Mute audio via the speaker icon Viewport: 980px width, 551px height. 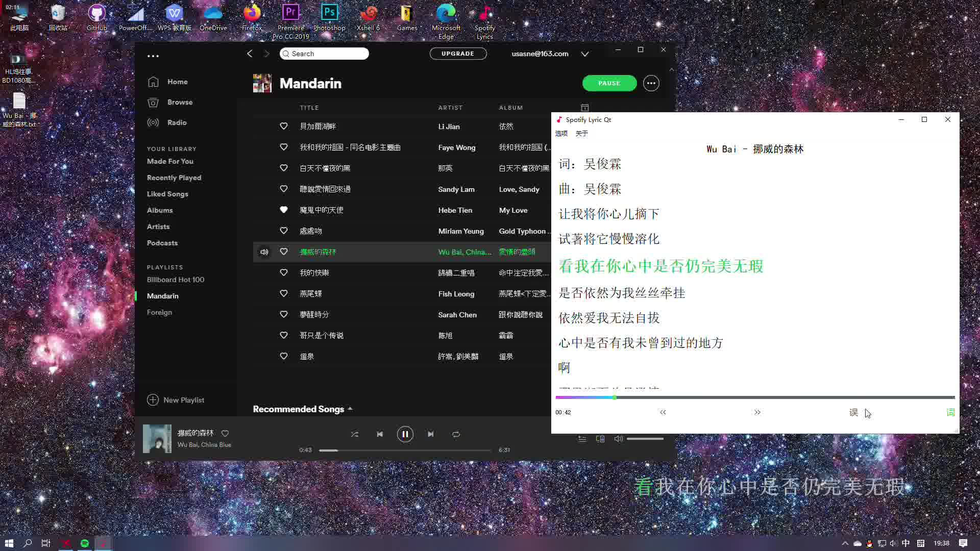click(x=619, y=438)
